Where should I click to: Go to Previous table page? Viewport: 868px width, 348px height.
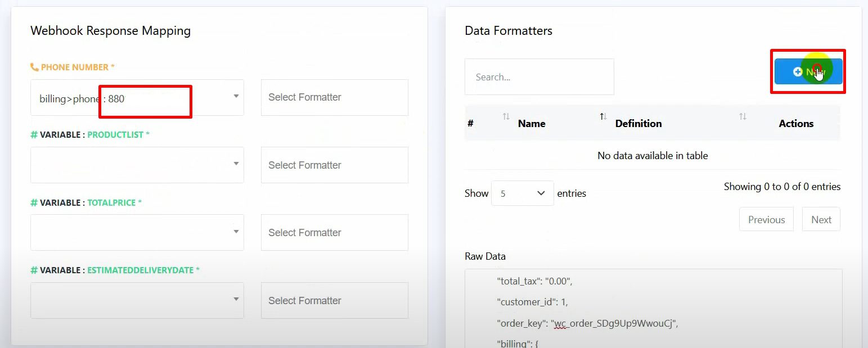point(766,220)
